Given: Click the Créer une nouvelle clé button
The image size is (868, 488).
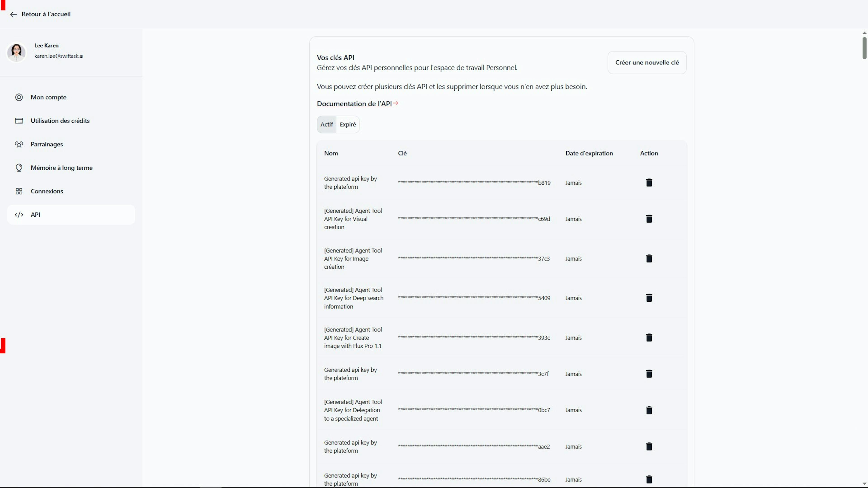Looking at the screenshot, I should 647,62.
